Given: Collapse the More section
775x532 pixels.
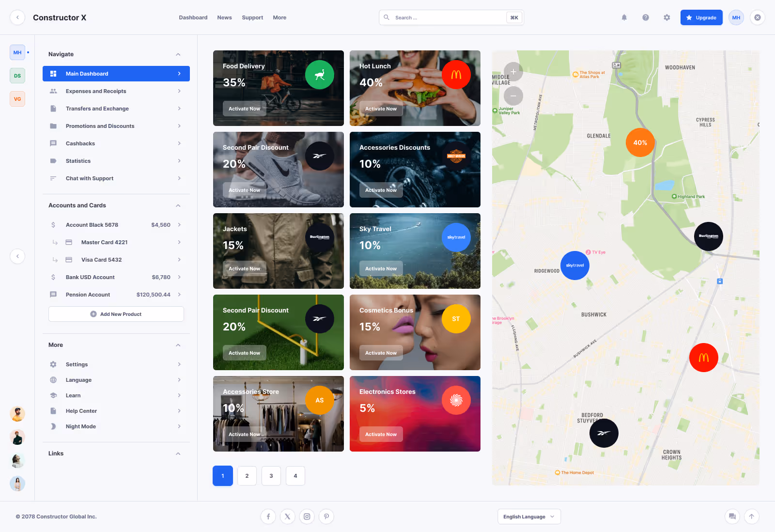Looking at the screenshot, I should click(178, 345).
